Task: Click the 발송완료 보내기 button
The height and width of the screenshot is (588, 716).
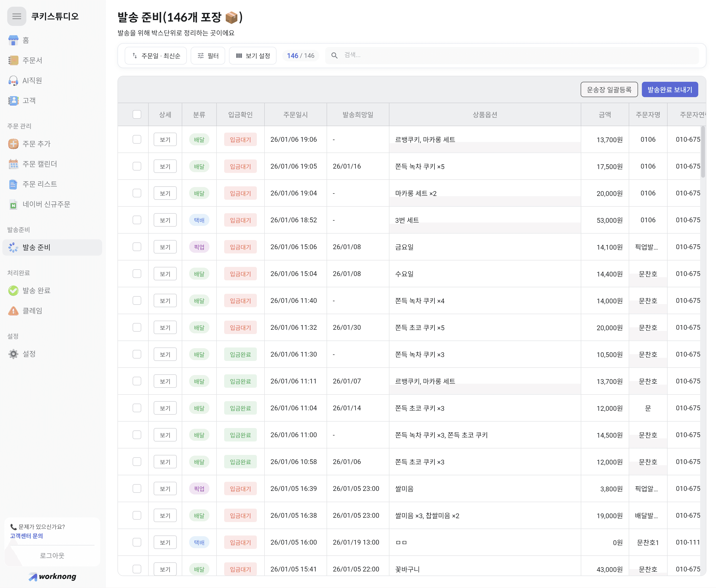Action: [669, 89]
